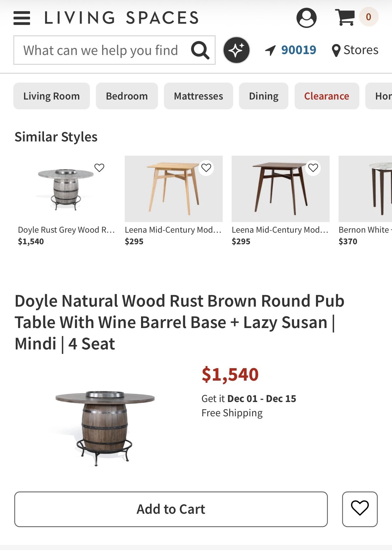
Task: Go to the Dining category
Action: [263, 96]
